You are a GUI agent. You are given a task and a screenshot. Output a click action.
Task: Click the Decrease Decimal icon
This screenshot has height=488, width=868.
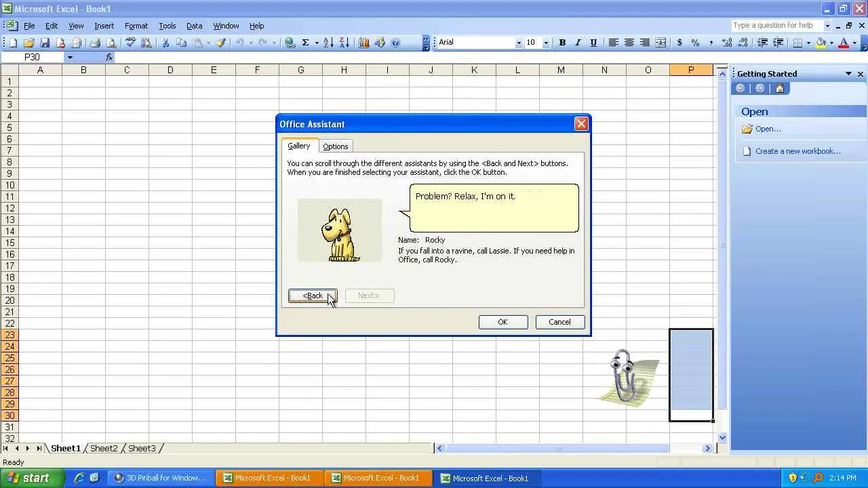743,43
